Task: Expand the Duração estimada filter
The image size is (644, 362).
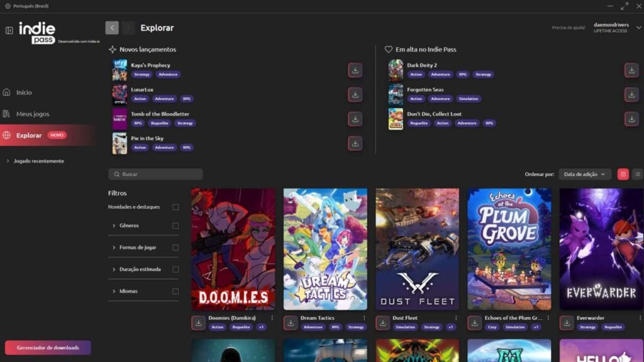Action: [x=114, y=269]
